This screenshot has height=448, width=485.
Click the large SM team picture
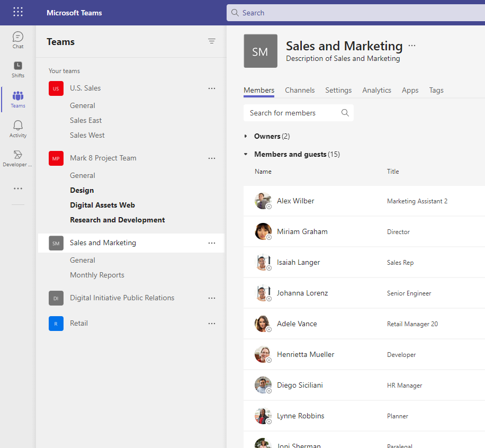tap(261, 51)
